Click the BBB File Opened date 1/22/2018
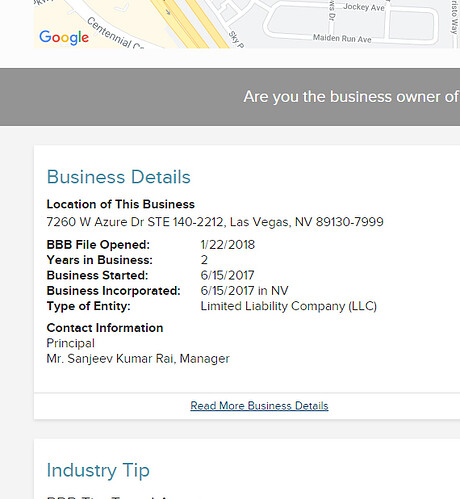The width and height of the screenshot is (460, 499). click(x=228, y=245)
